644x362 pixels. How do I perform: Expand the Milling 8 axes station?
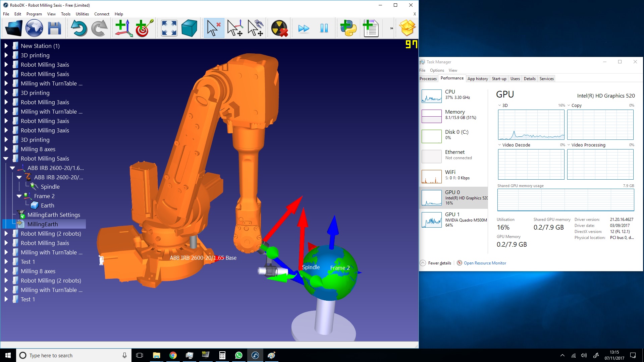6,149
